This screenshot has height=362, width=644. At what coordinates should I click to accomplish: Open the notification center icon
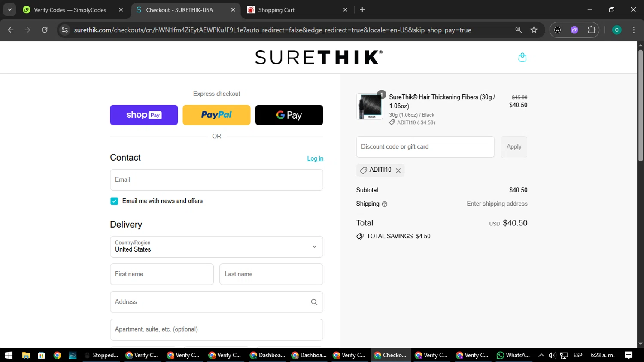pos(629,355)
